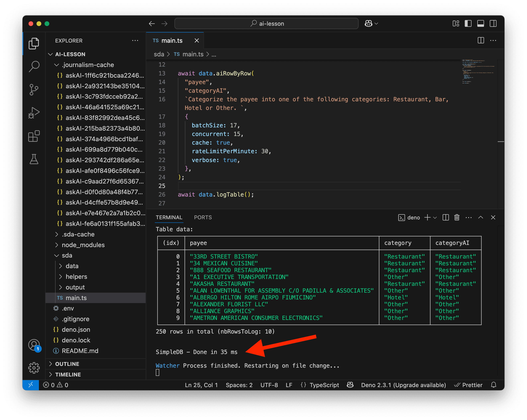Click the errors and warnings count
This screenshot has width=527, height=420.
click(56, 385)
